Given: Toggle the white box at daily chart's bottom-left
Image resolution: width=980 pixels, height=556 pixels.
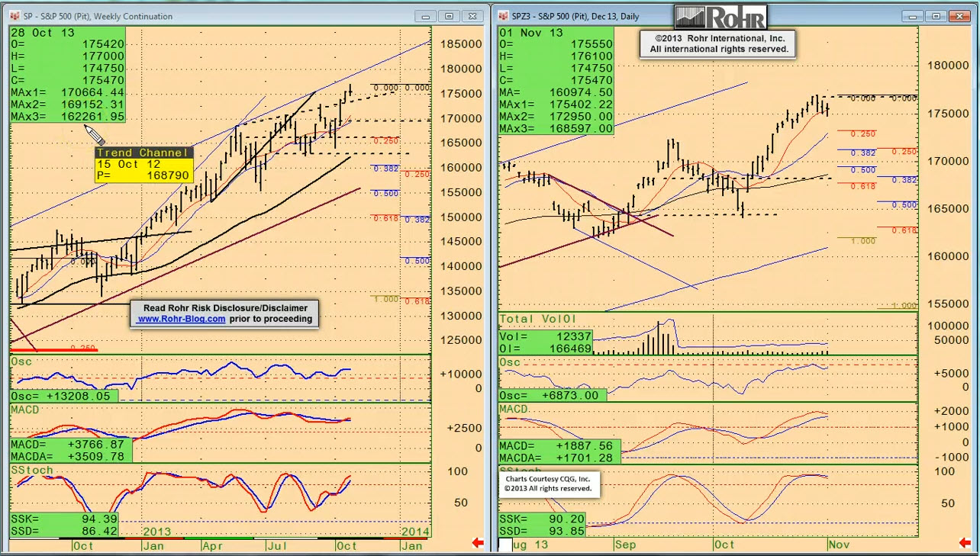Looking at the screenshot, I should coord(505,545).
